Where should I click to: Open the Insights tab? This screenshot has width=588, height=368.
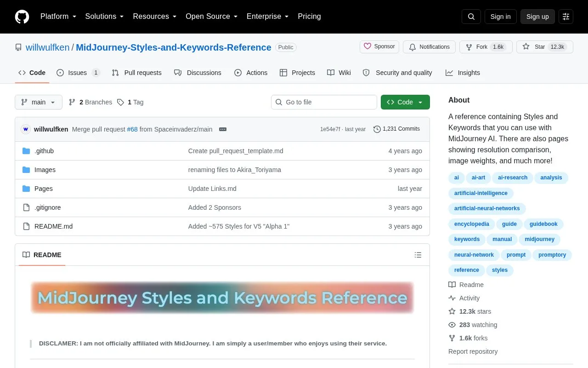click(463, 73)
